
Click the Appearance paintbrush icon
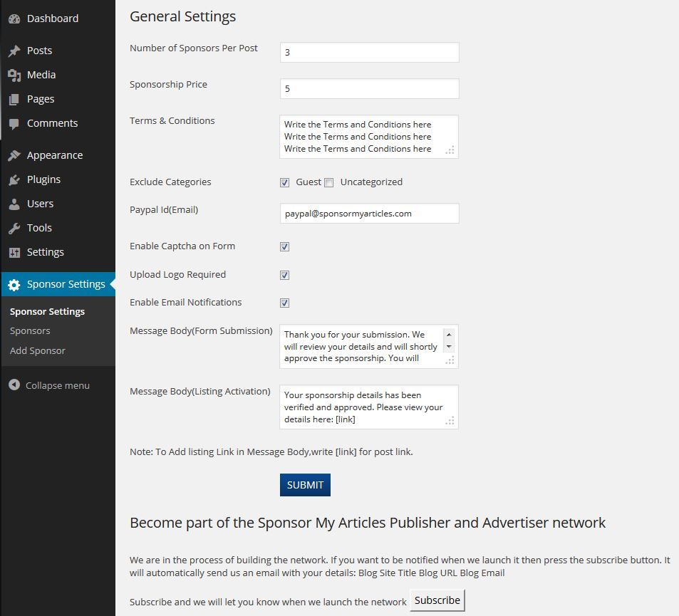(14, 155)
